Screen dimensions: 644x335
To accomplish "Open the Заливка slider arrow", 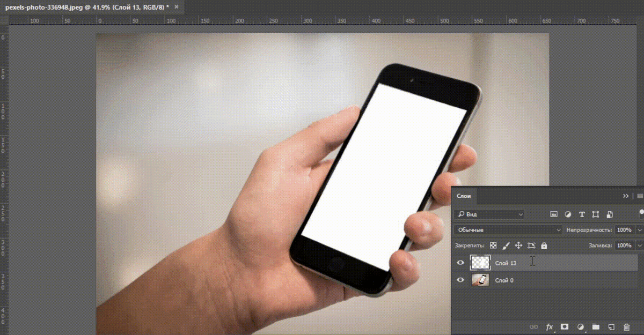I will (639, 245).
